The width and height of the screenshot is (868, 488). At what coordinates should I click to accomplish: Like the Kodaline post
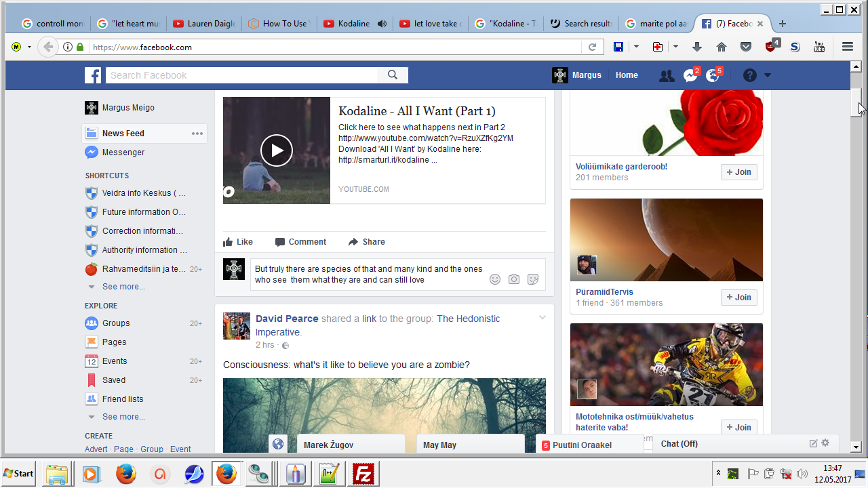pos(238,242)
